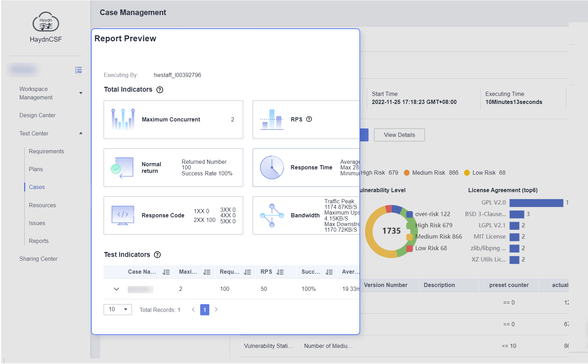This screenshot has width=588, height=364.
Task: Open Sharing Center menu item
Action: pos(38,259)
